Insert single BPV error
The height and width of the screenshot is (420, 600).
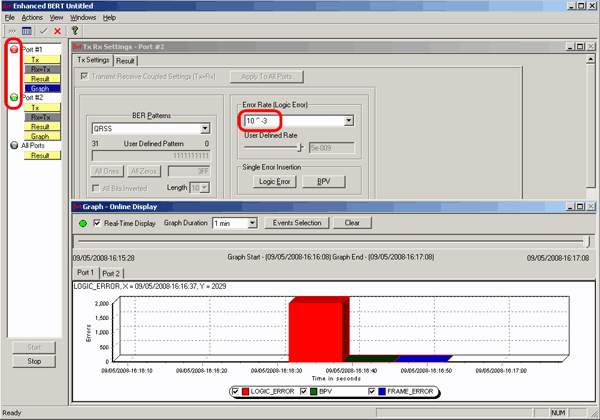(324, 181)
